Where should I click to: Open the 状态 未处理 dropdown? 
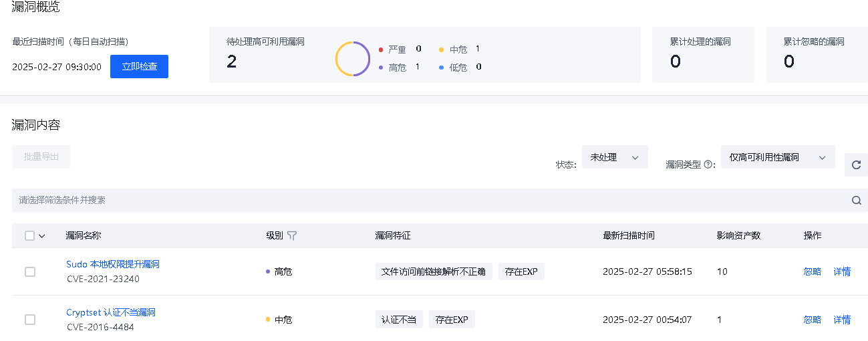pos(614,157)
